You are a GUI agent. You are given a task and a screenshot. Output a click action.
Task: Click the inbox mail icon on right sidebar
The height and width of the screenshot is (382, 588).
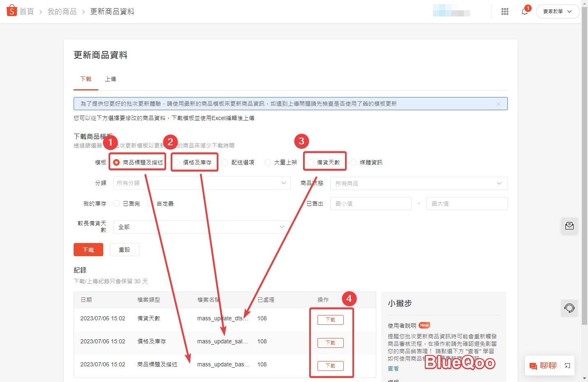(569, 226)
